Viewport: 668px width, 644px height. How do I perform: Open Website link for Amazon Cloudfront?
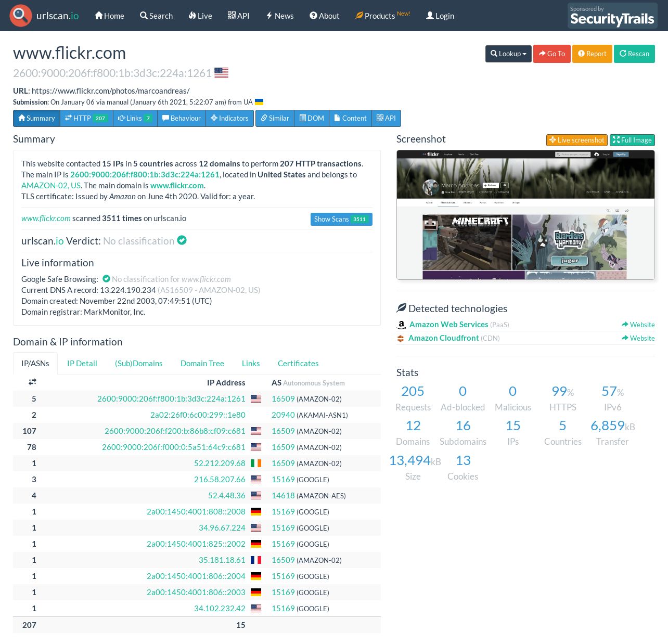point(638,338)
